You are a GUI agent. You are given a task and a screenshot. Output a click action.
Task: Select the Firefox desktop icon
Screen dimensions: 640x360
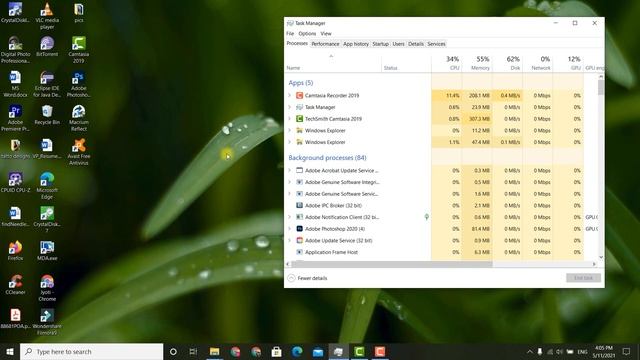(15, 250)
